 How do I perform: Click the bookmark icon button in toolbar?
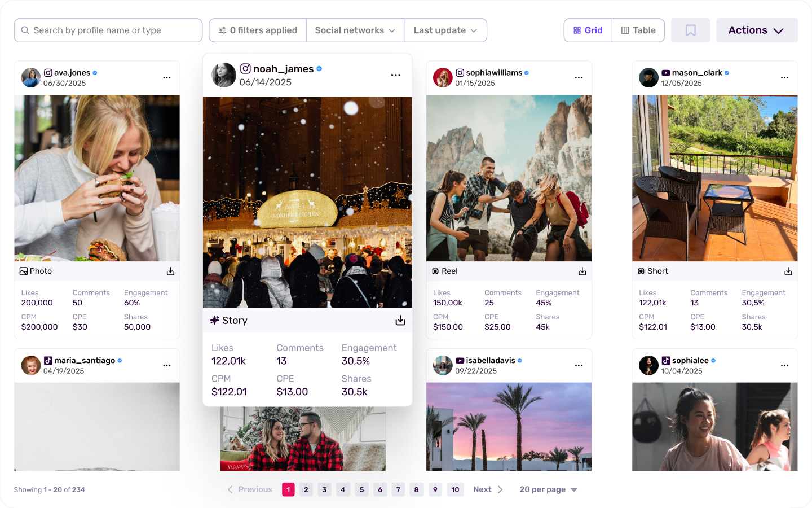[x=690, y=30]
